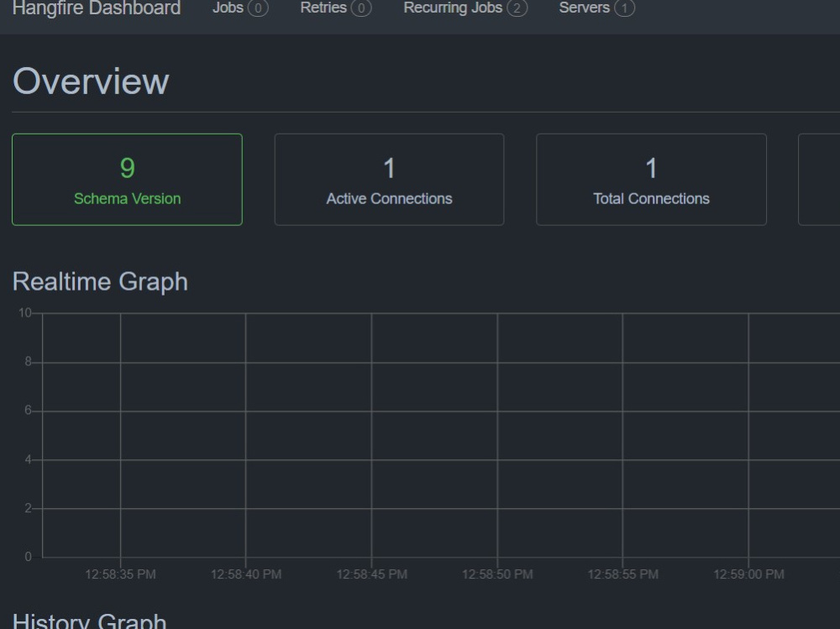Click the y-axis label 10
The width and height of the screenshot is (840, 629).
(x=25, y=313)
